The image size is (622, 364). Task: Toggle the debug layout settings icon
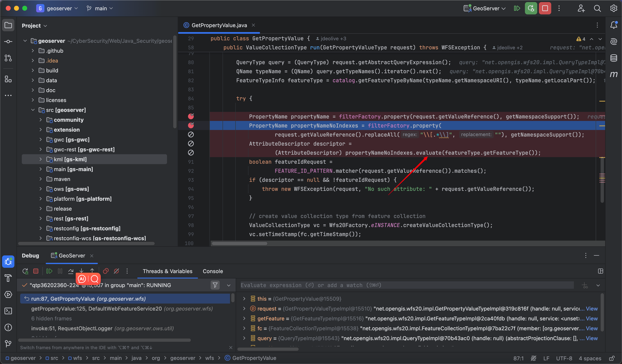601,271
